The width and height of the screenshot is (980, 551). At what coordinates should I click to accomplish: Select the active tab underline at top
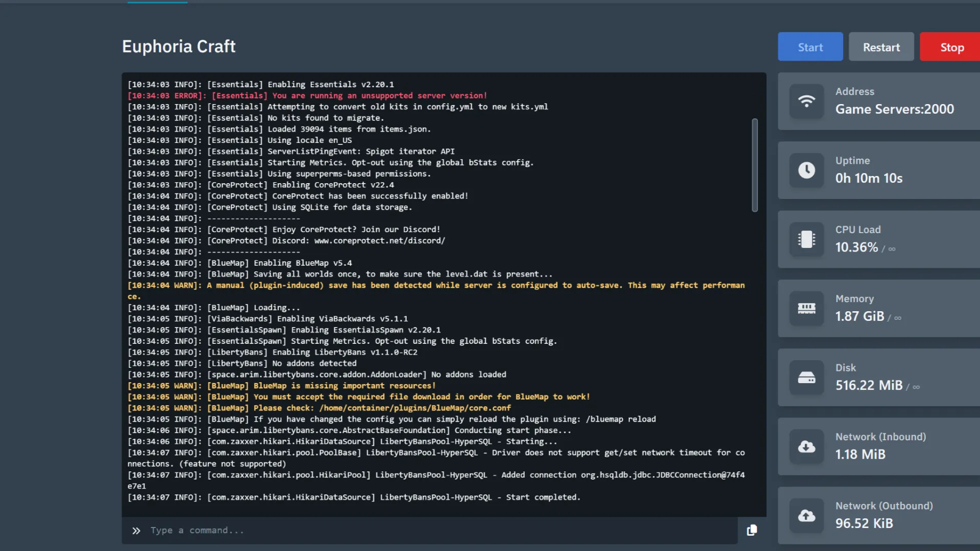point(157,2)
